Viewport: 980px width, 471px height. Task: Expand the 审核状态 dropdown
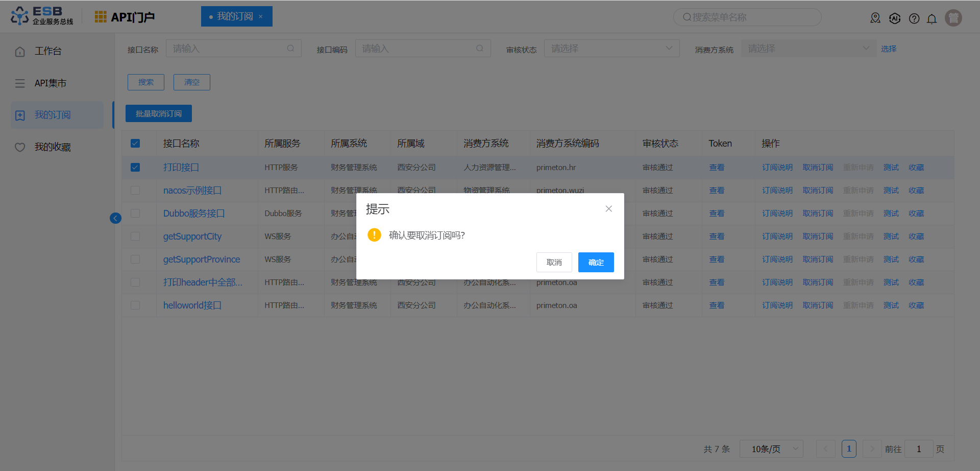[x=611, y=49]
